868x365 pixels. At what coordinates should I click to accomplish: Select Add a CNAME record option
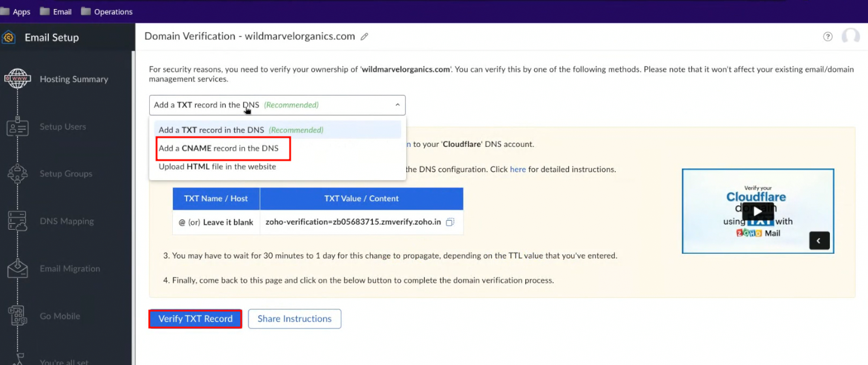[218, 148]
